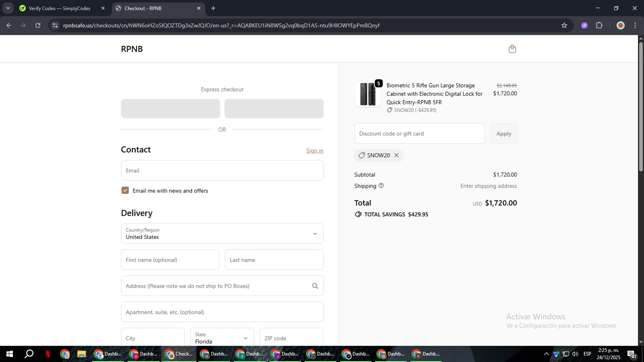This screenshot has height=362, width=644.
Task: Click the first express checkout button
Action: (170, 109)
